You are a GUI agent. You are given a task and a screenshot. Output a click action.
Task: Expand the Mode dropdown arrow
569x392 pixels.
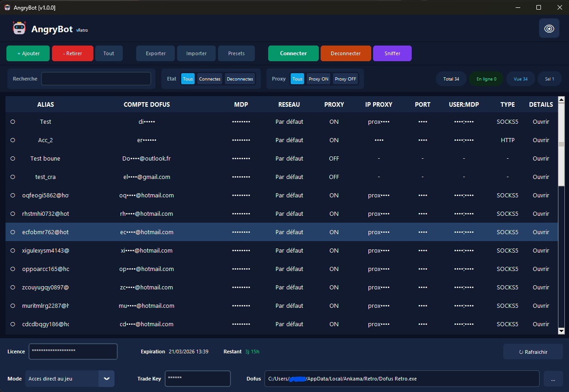(x=106, y=379)
